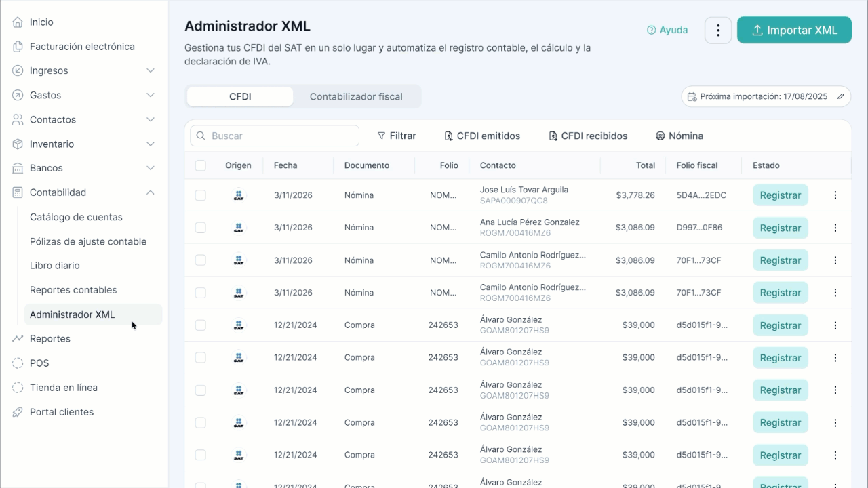Click the Tienda en línea icon
Screen dimensions: 868x488
pos(18,388)
